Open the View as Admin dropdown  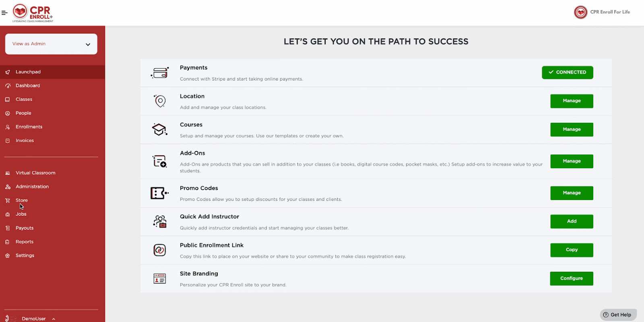pyautogui.click(x=51, y=44)
